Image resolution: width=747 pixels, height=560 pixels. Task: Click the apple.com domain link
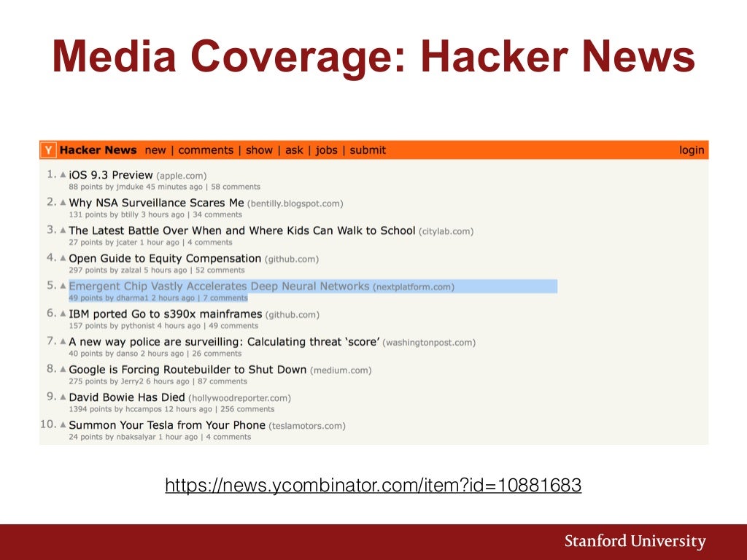click(181, 176)
